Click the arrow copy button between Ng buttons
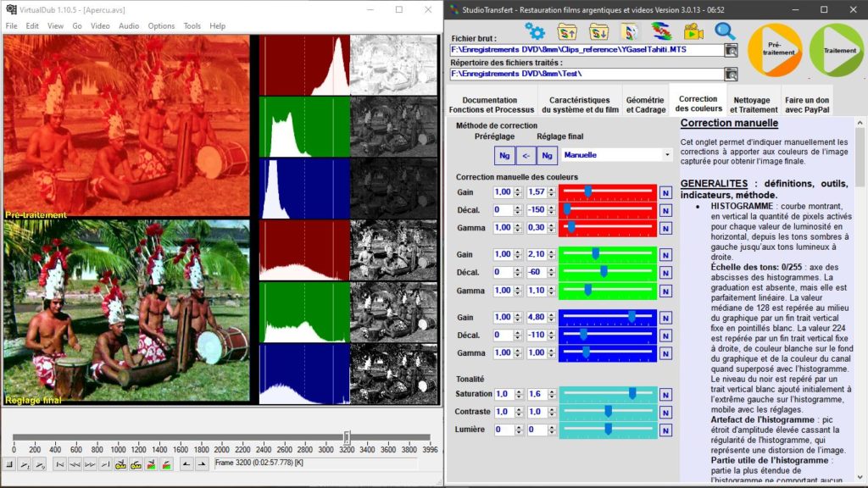868x488 pixels. (x=525, y=155)
